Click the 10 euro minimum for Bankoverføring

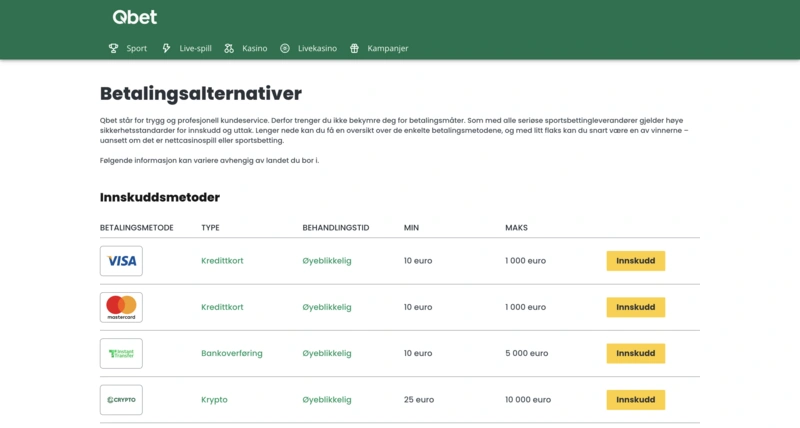[418, 353]
